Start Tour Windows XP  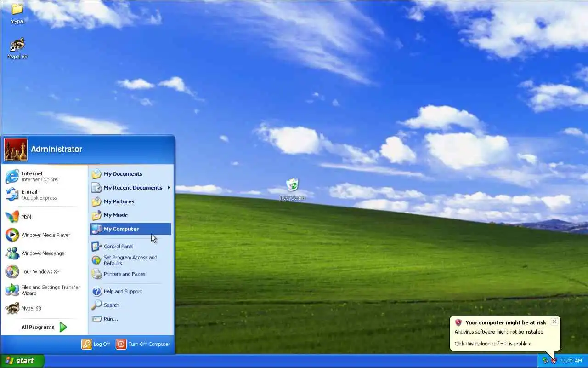(x=44, y=271)
